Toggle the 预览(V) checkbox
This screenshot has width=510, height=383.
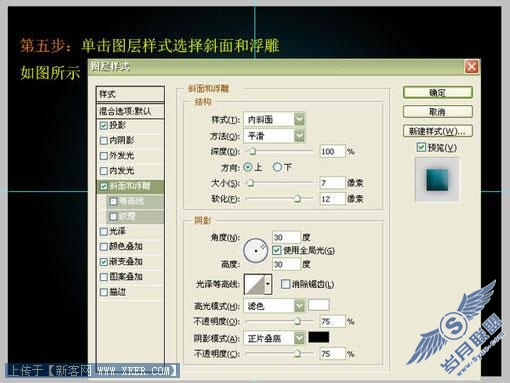tap(421, 147)
